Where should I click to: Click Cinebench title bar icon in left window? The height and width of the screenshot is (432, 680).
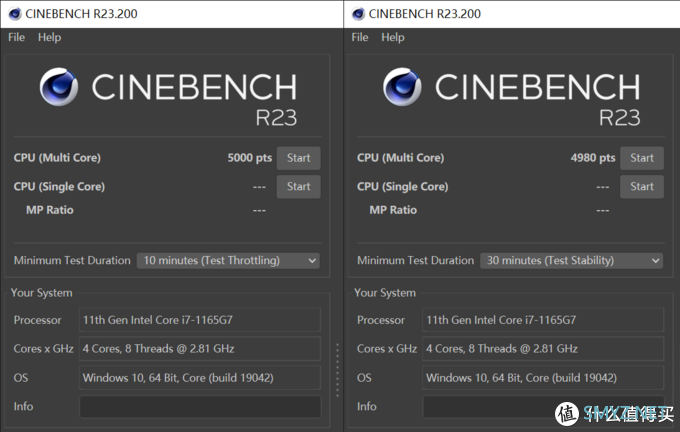coord(14,14)
